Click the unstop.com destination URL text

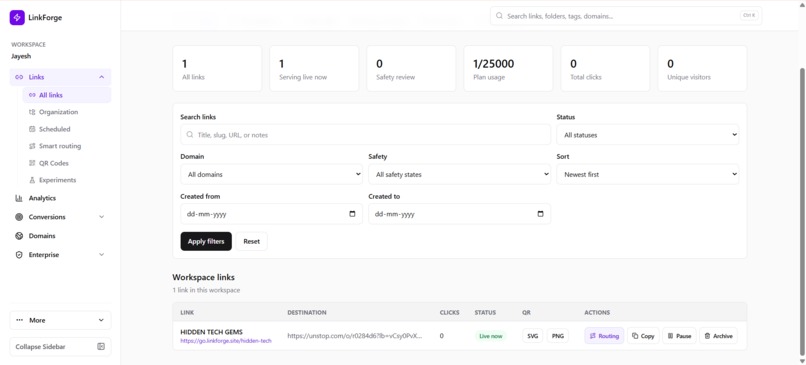click(x=355, y=336)
